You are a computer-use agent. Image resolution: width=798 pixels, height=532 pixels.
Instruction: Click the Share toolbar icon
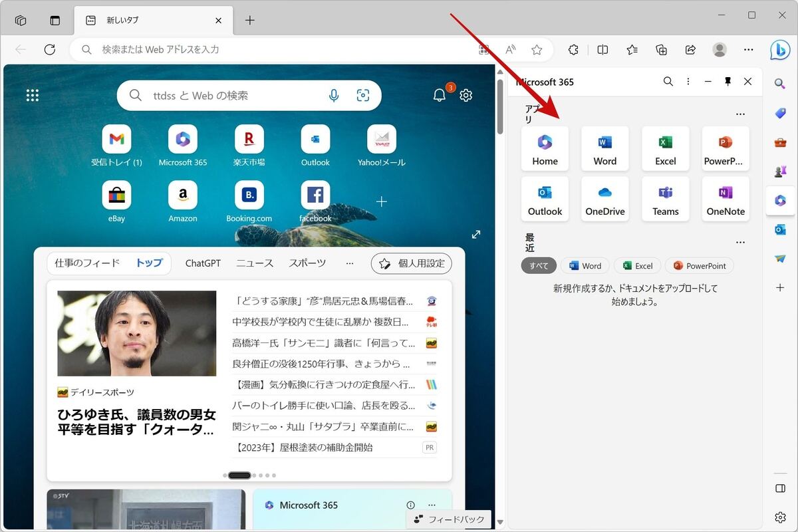click(x=690, y=50)
